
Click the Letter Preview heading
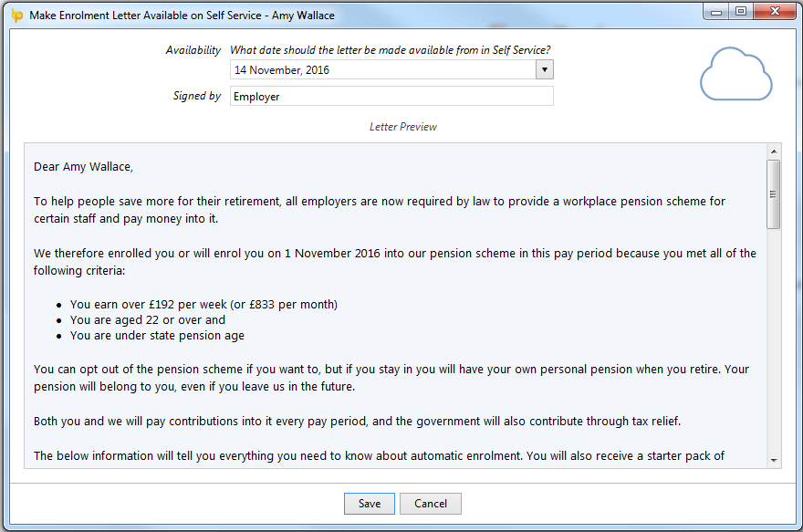402,127
